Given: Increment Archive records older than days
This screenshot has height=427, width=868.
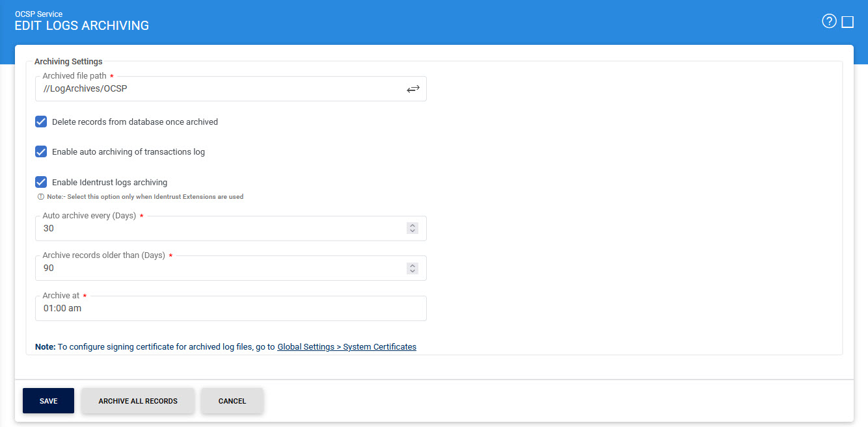Looking at the screenshot, I should [x=412, y=265].
